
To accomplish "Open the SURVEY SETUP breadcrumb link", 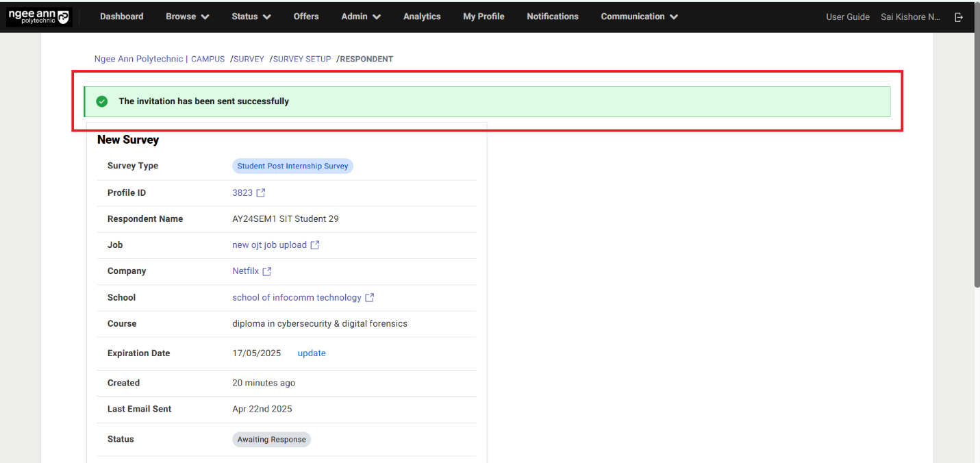I will coord(301,59).
